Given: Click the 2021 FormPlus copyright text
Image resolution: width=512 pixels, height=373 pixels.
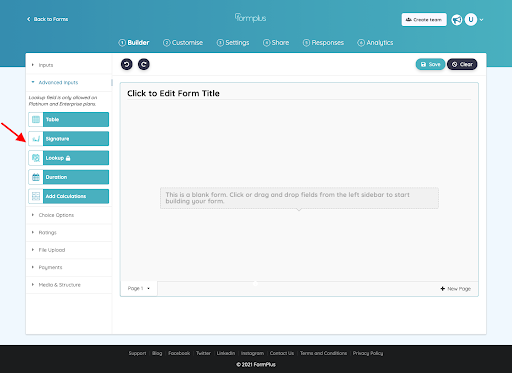Looking at the screenshot, I should (x=256, y=365).
